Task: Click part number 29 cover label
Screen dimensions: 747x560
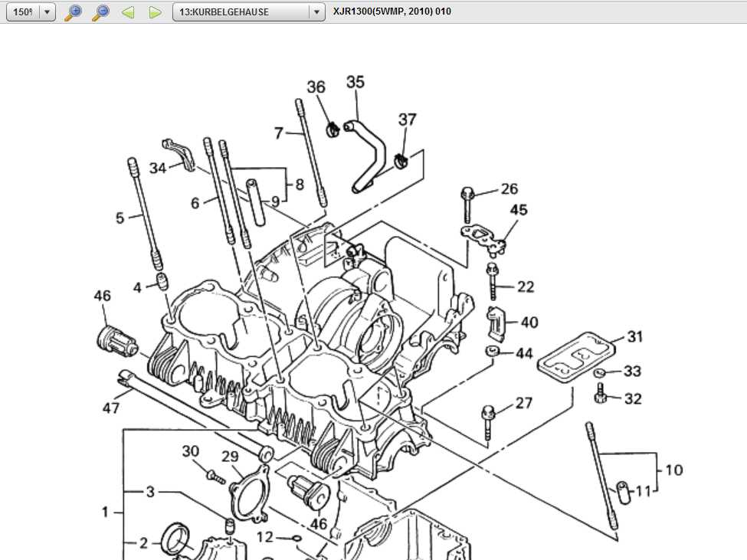Action: pos(230,457)
